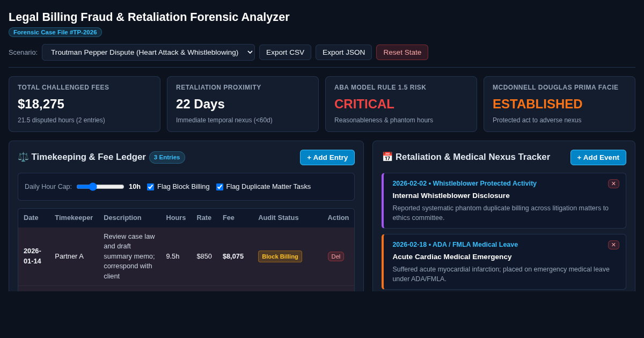Image resolution: width=644 pixels, height=338 pixels.
Task: Click the Date column header
Action: [x=31, y=218]
